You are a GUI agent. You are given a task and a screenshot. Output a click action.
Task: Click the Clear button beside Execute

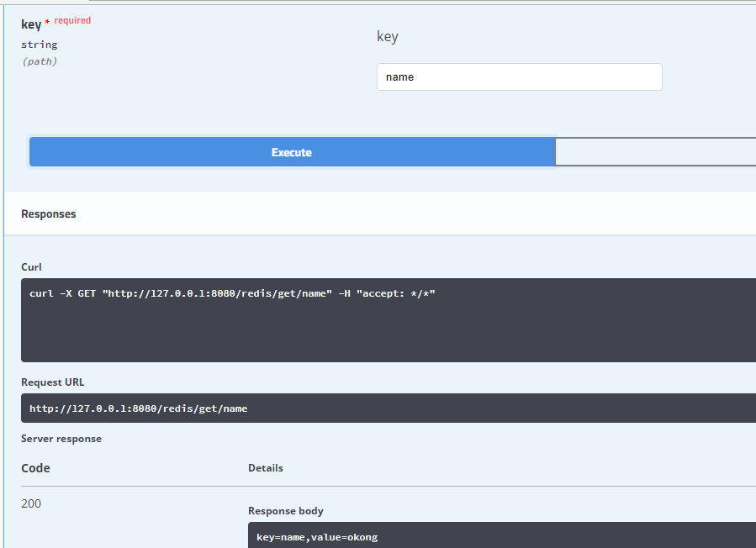click(x=656, y=151)
